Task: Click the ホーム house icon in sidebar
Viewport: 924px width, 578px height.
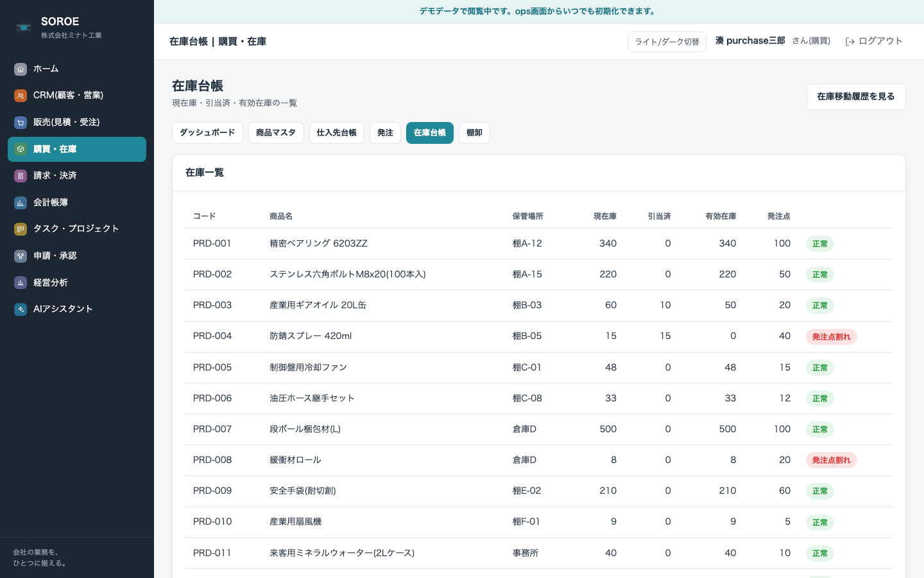Action: point(21,69)
